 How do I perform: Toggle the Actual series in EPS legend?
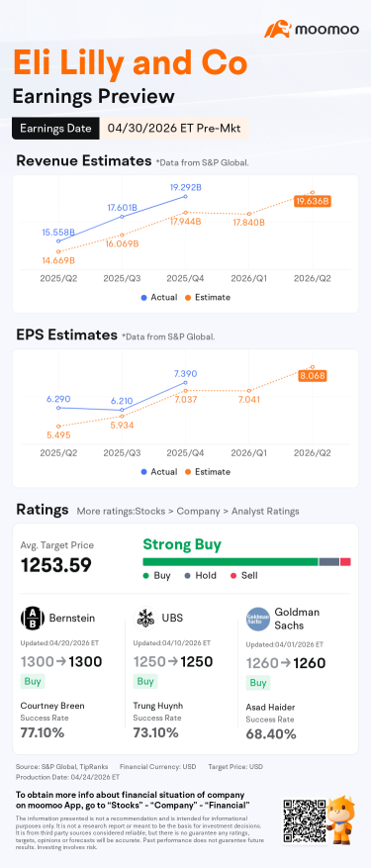159,472
